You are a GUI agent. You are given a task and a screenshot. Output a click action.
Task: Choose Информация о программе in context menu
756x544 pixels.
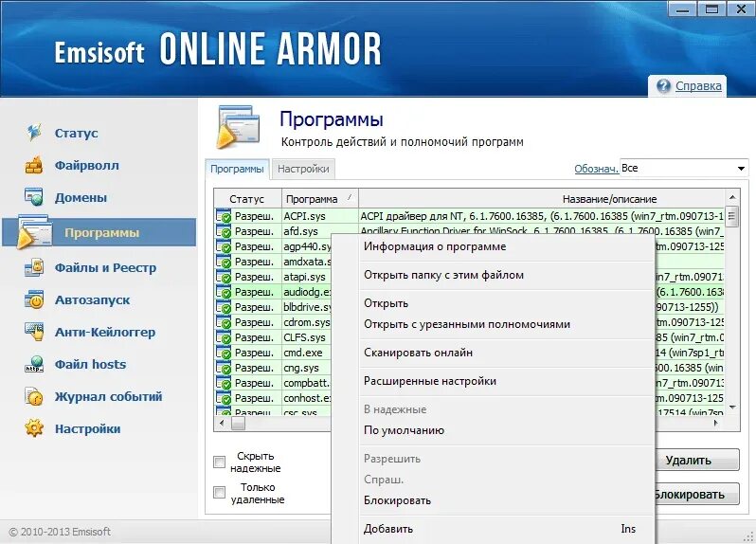coord(435,246)
